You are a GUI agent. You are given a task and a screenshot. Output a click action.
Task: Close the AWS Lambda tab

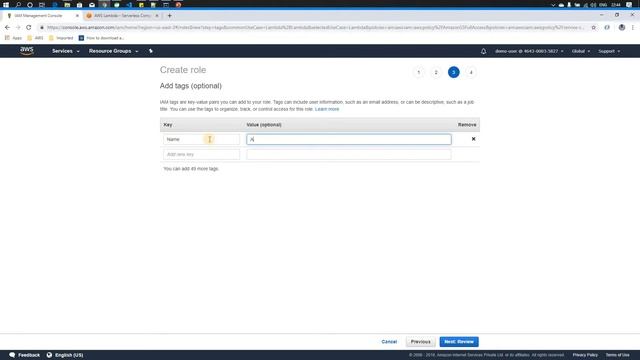[157, 16]
